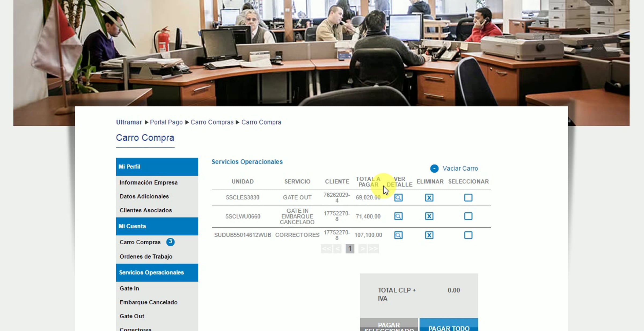Viewport: 644px width, 331px height.
Task: Delete the 5SCLES3830 GATE OUT item
Action: (429, 198)
